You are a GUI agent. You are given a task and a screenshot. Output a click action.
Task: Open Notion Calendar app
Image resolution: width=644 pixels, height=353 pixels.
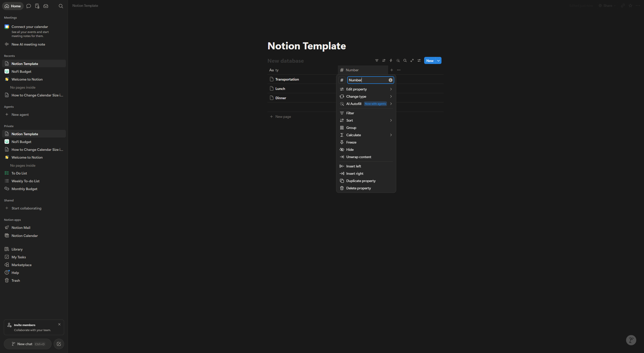pyautogui.click(x=34, y=236)
